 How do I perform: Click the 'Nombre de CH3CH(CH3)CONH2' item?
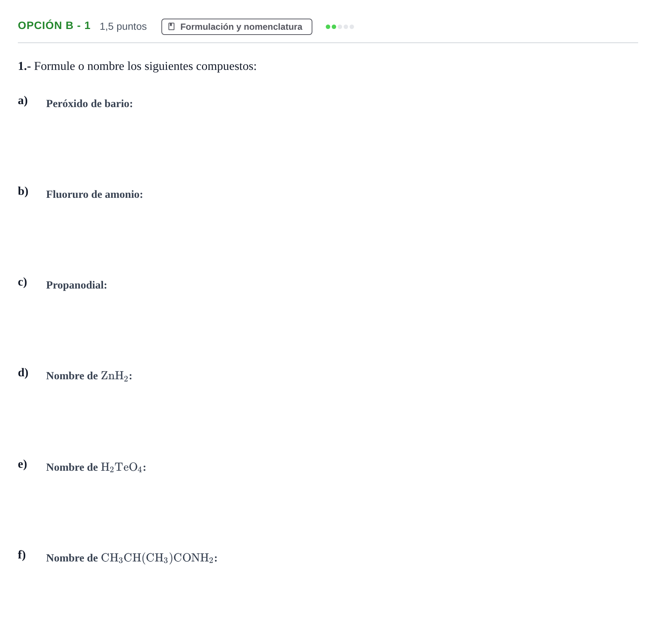pos(132,558)
